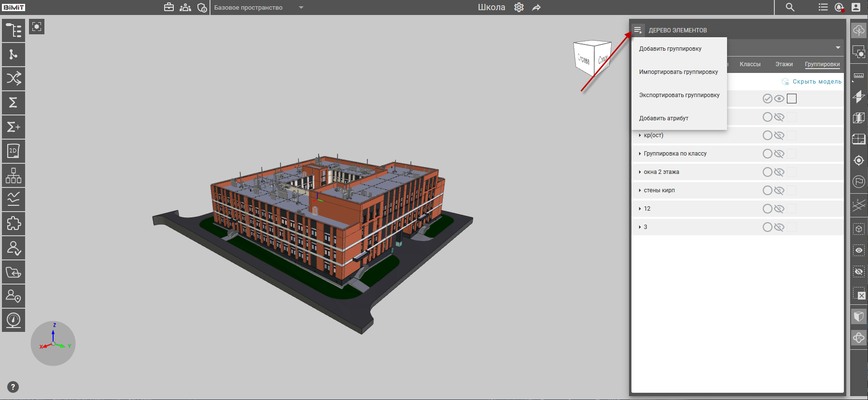Image resolution: width=868 pixels, height=400 pixels.
Task: Expand the 'кр(ост)' grouping row
Action: (640, 135)
